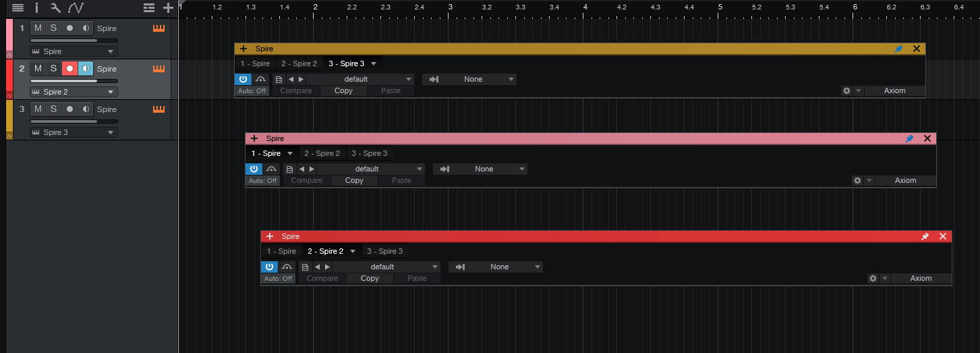The image size is (980, 353).
Task: Open preset file icon in red Spire window
Action: [305, 267]
